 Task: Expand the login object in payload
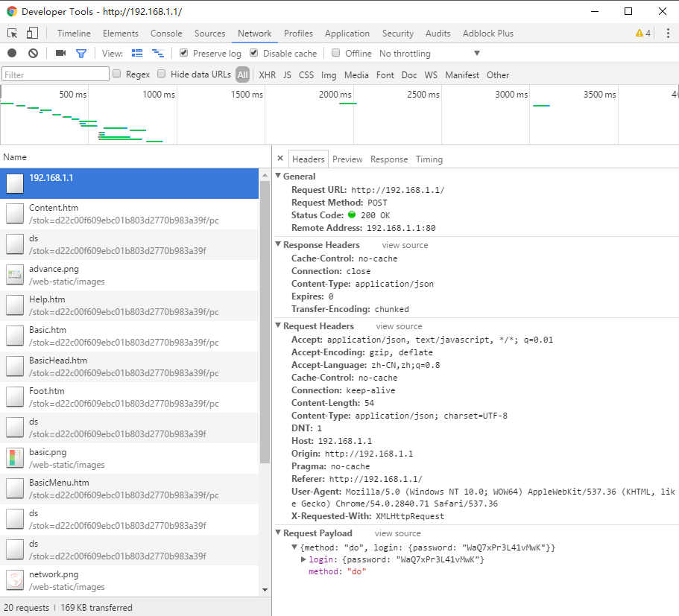click(303, 559)
